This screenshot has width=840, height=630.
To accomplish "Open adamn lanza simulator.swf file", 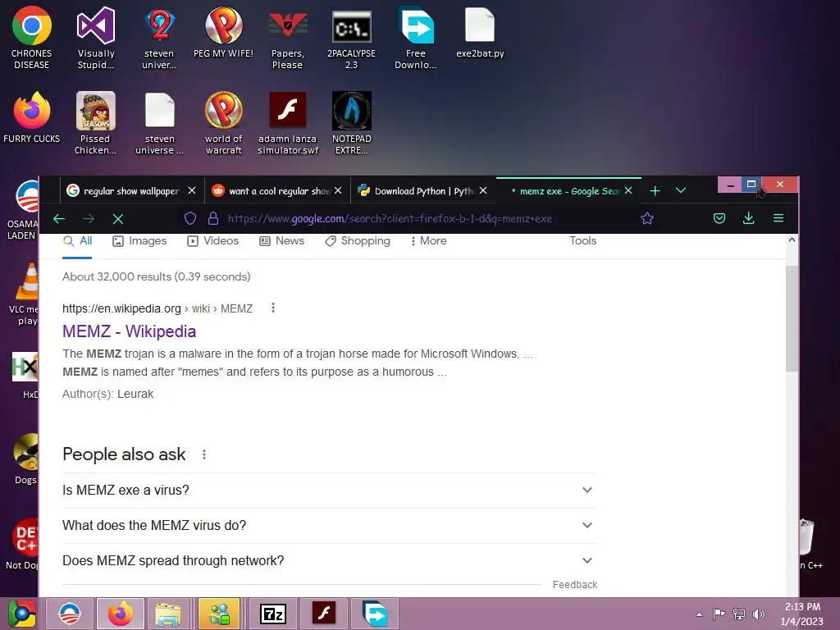I will click(x=288, y=123).
